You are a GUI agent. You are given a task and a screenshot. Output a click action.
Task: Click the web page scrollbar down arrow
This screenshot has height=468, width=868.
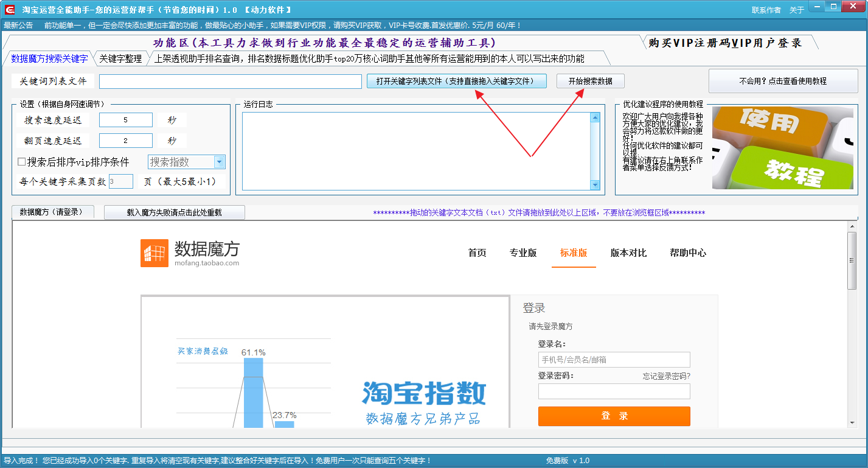pos(852,422)
